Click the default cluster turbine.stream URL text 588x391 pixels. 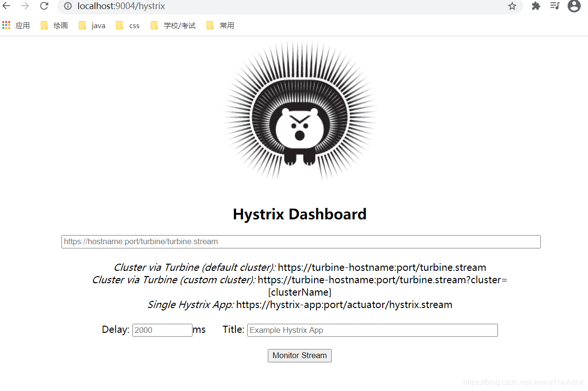382,268
